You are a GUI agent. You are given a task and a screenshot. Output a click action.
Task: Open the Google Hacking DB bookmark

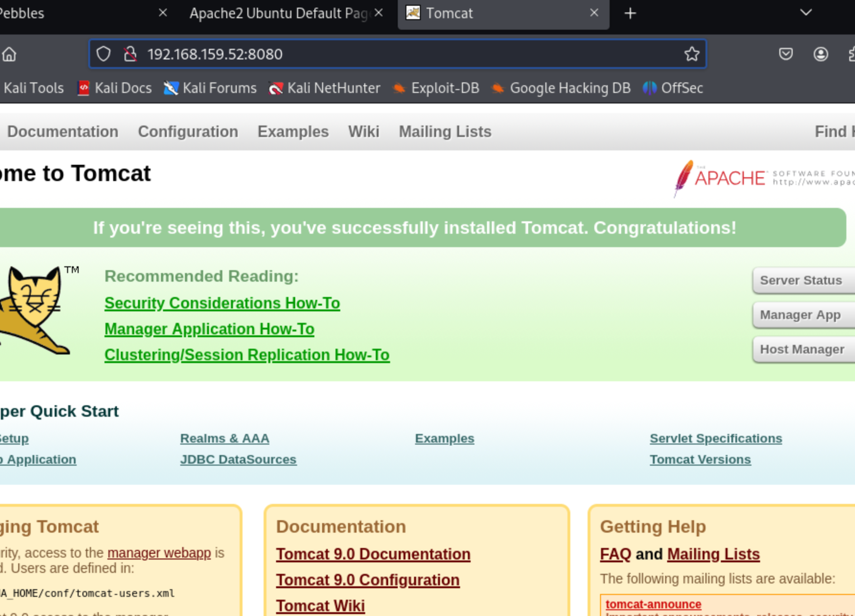point(561,88)
